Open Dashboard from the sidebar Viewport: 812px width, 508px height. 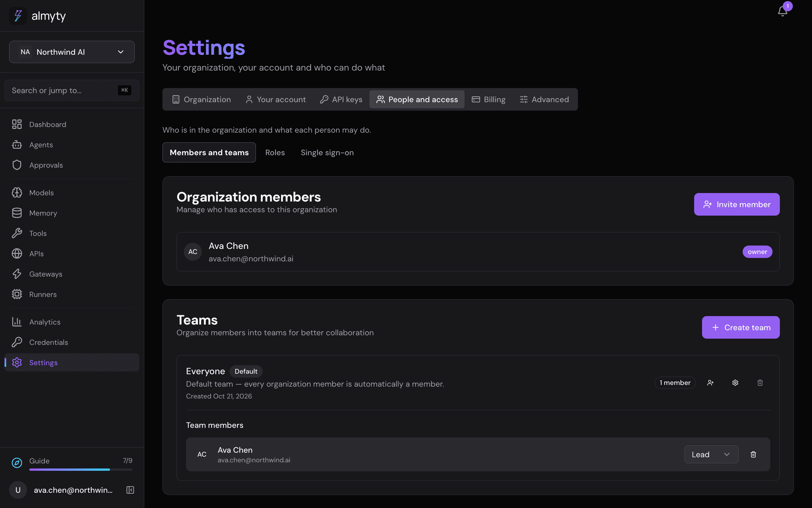72,124
